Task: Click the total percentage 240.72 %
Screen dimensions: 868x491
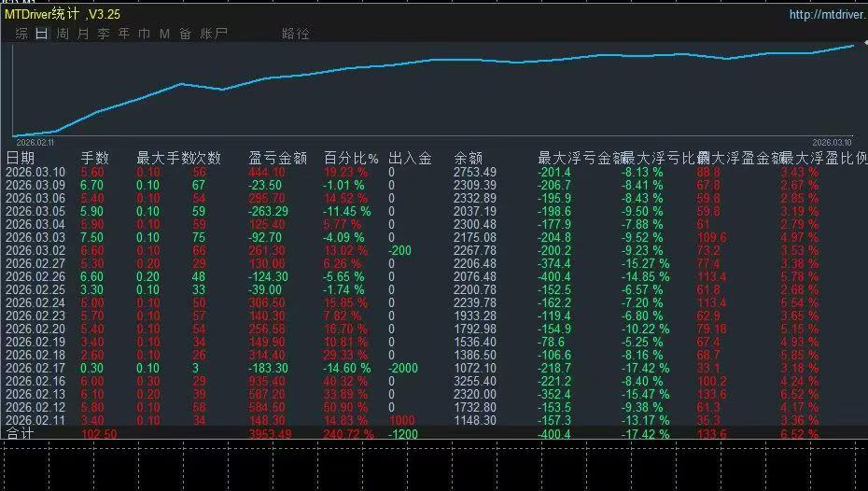Action: tap(349, 434)
